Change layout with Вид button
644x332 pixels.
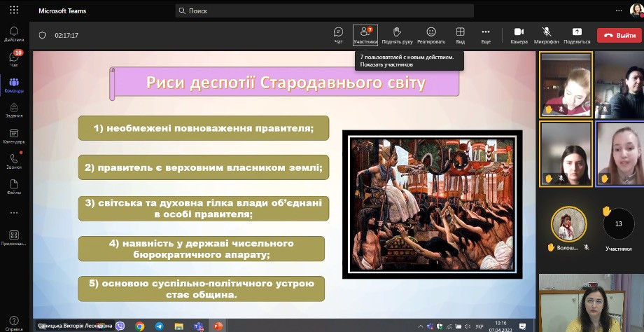pyautogui.click(x=460, y=36)
